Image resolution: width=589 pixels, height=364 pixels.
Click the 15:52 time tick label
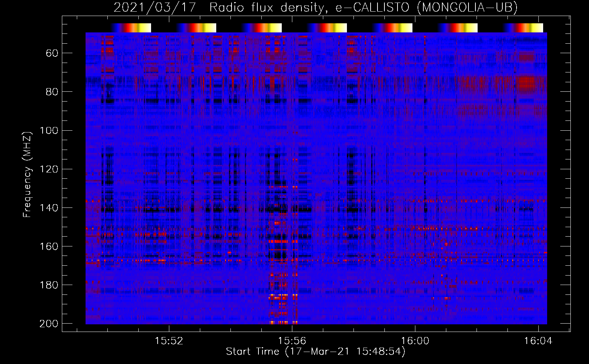(169, 341)
